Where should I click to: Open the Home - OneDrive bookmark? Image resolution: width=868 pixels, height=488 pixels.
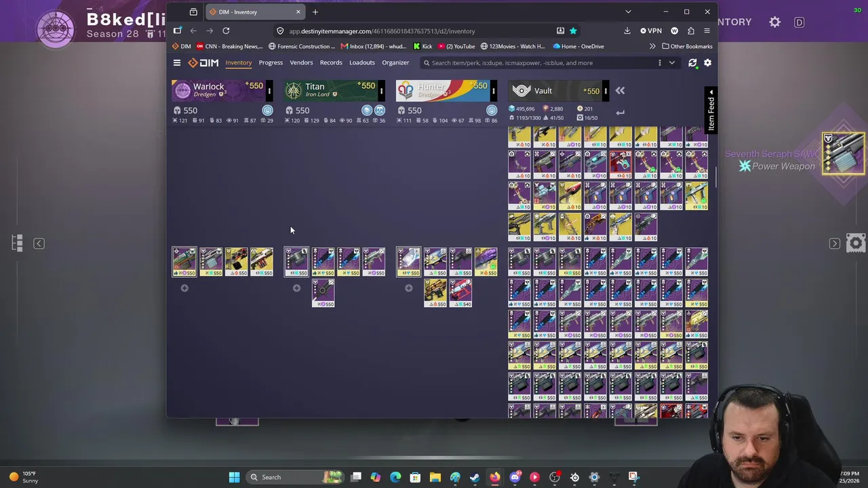click(x=578, y=47)
